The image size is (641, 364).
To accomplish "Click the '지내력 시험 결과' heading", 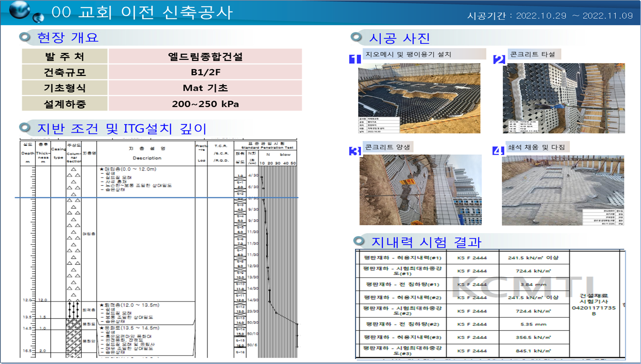I will (x=426, y=242).
